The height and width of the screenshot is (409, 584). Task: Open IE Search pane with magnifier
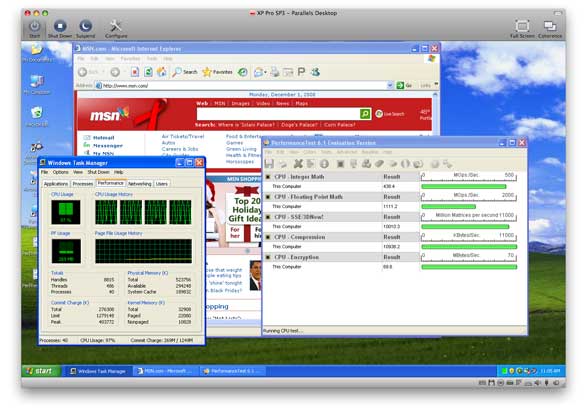pos(184,72)
